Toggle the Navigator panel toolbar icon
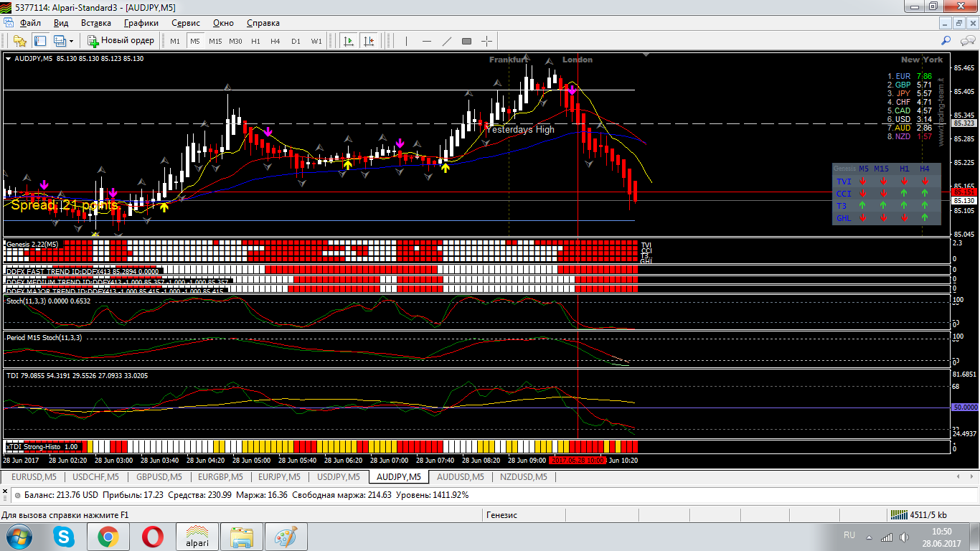This screenshot has height=551, width=980. [x=40, y=41]
